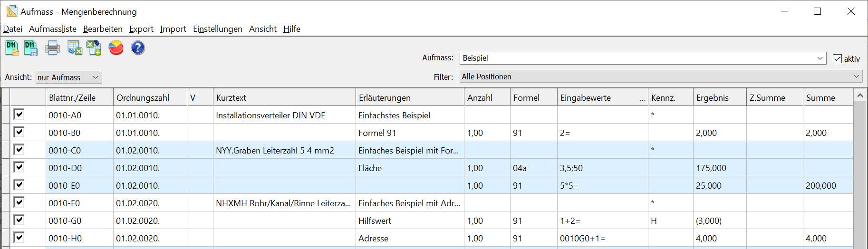The width and height of the screenshot is (868, 249).
Task: Export the table to Excel
Action: [x=75, y=48]
